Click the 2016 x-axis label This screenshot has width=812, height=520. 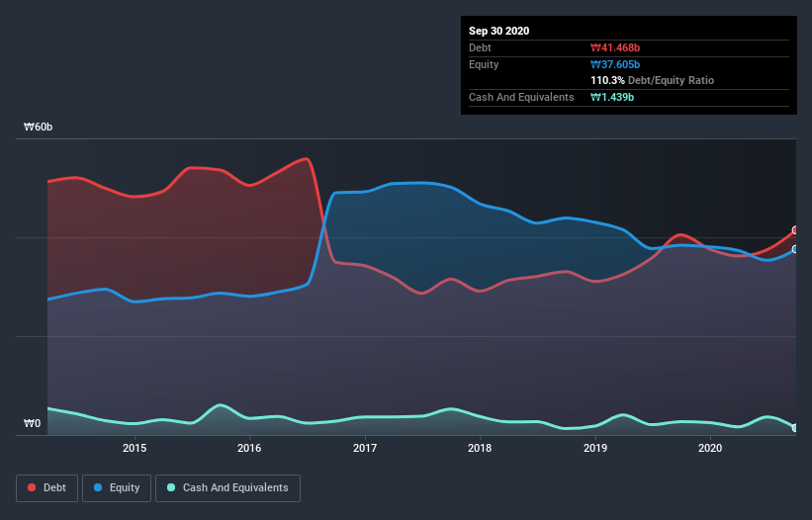point(249,448)
